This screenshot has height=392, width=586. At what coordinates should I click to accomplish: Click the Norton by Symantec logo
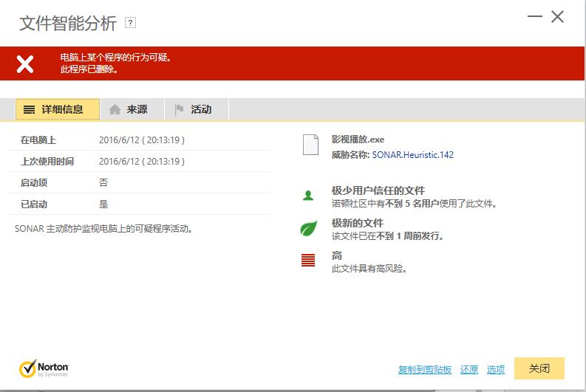point(44,369)
